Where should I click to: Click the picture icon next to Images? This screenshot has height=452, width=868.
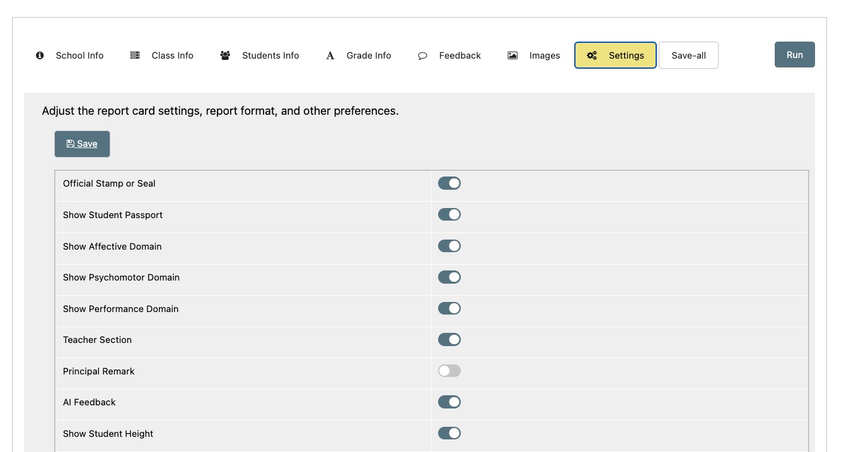click(511, 55)
